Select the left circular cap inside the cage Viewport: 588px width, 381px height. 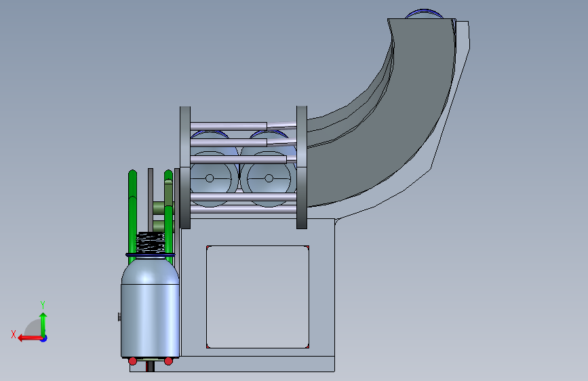click(x=210, y=178)
